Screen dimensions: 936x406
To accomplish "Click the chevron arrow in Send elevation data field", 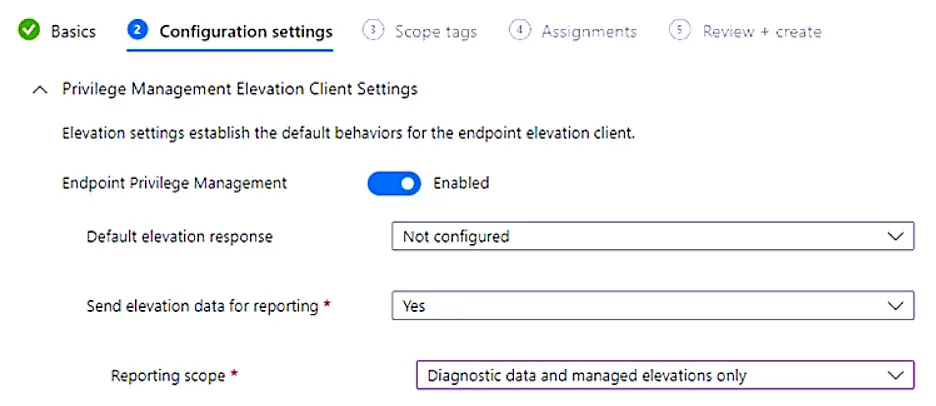I will pos(895,306).
